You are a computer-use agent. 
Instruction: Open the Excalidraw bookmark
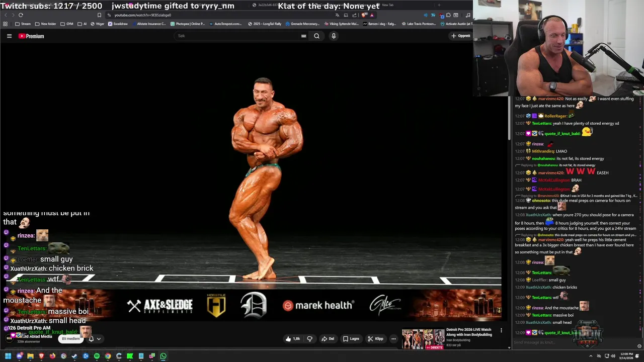tap(118, 24)
